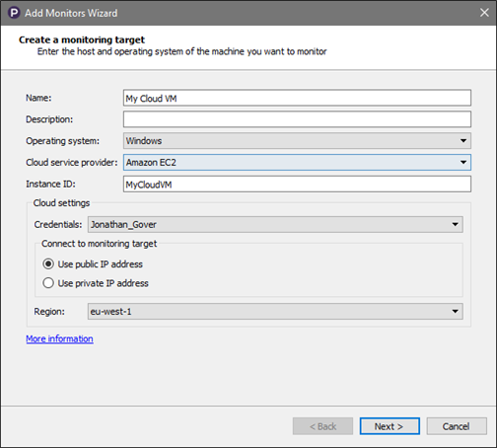The width and height of the screenshot is (497, 448).
Task: Close the Add Monitors Wizard window
Action: coord(484,13)
